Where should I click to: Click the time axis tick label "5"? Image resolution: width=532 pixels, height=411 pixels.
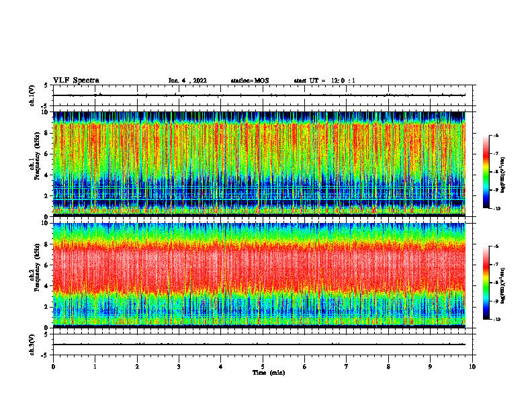[x=263, y=367]
